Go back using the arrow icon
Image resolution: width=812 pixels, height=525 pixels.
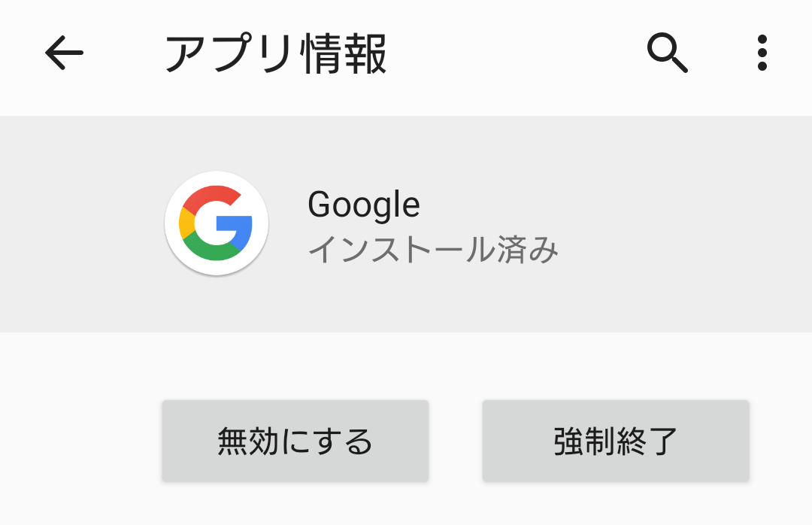[64, 53]
